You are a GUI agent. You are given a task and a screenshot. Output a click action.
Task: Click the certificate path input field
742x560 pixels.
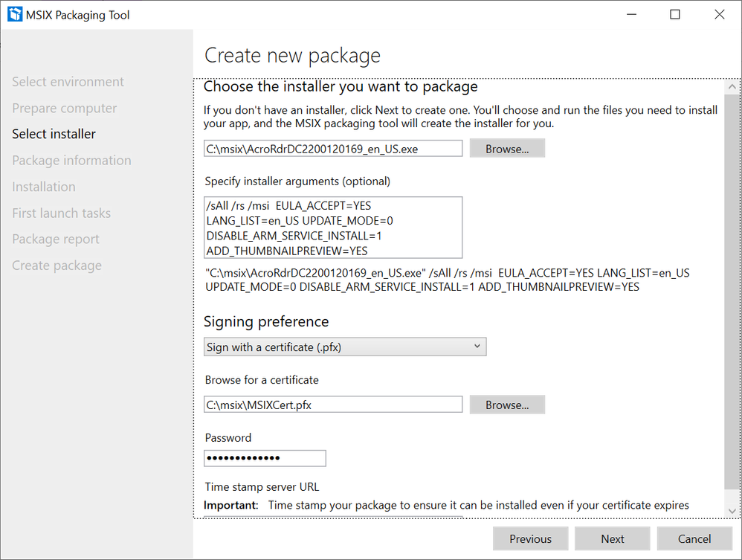pyautogui.click(x=333, y=405)
